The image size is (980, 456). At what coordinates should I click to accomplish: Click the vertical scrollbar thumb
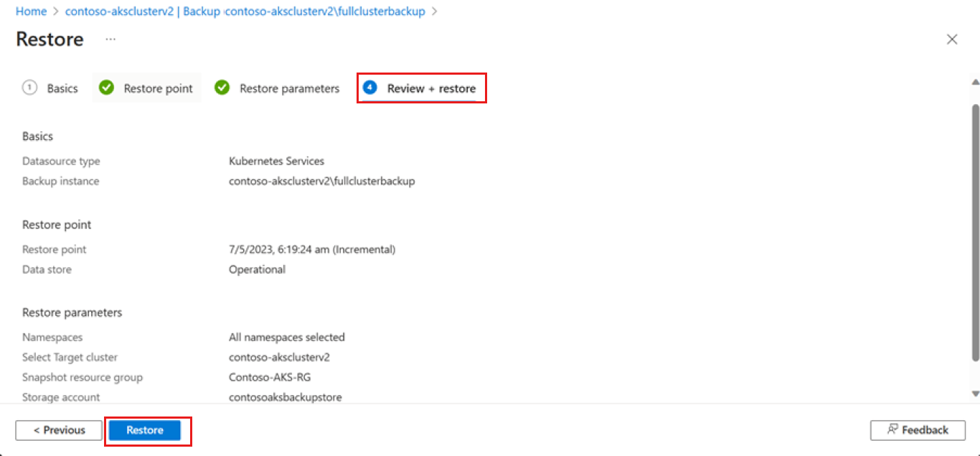(975, 230)
